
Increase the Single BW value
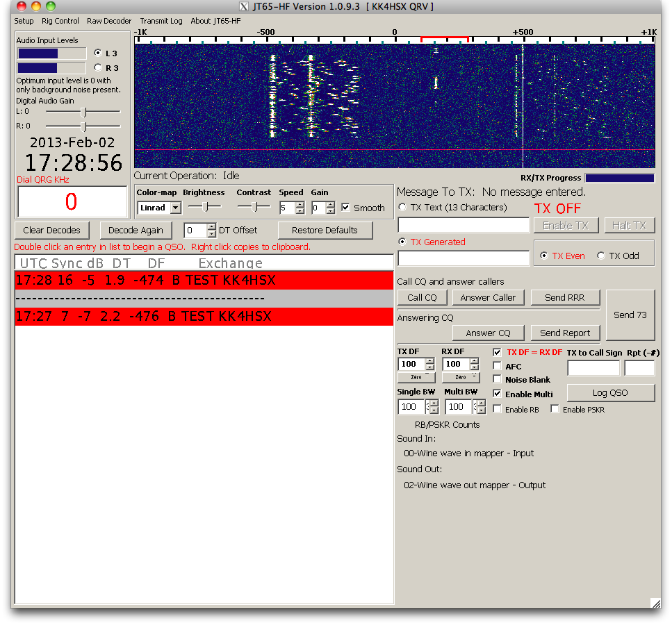point(434,403)
